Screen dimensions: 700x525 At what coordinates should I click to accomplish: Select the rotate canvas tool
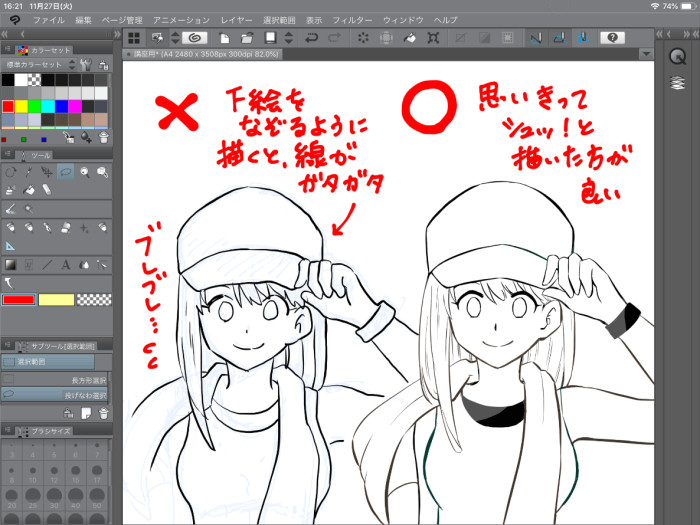click(x=11, y=172)
